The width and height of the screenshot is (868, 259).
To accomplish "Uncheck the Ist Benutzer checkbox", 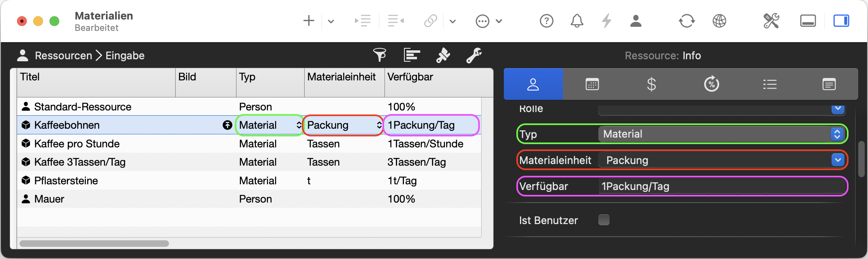I will click(604, 220).
